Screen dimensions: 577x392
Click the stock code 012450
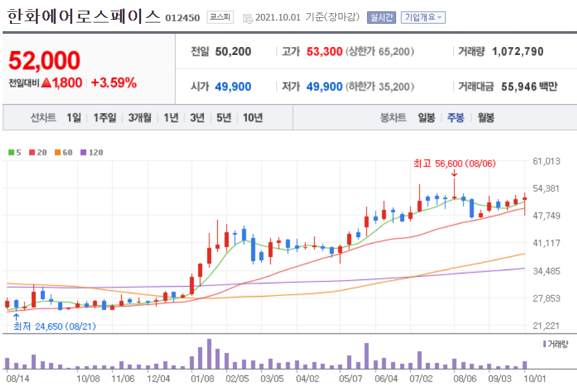pos(183,18)
